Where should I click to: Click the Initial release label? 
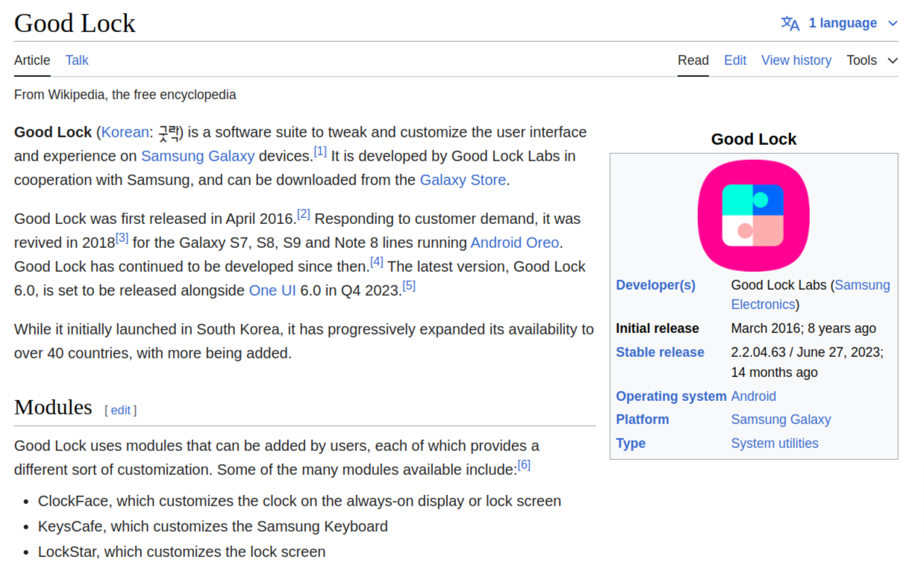click(658, 329)
